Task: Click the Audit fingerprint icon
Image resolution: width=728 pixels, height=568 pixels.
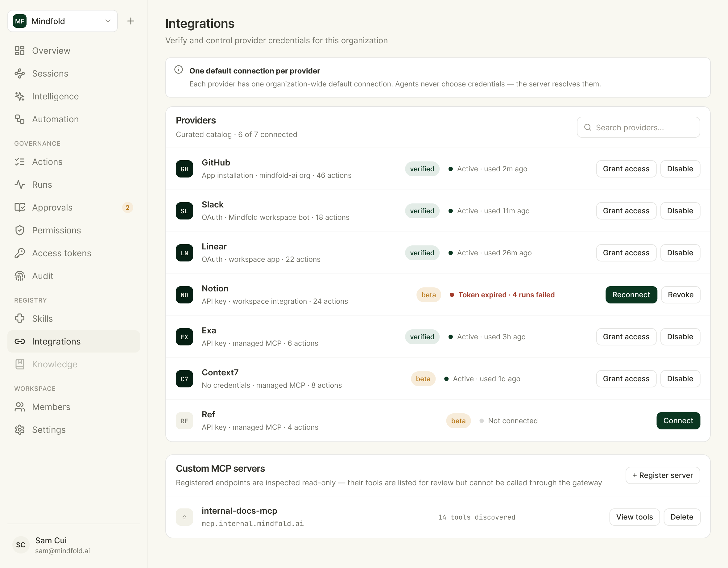Action: pyautogui.click(x=20, y=276)
